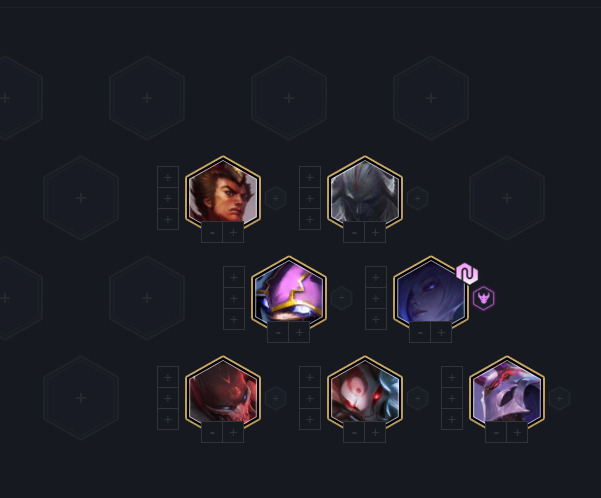Click the pink S-shaped trait emblem badge
This screenshot has height=498, width=601.
click(x=467, y=274)
